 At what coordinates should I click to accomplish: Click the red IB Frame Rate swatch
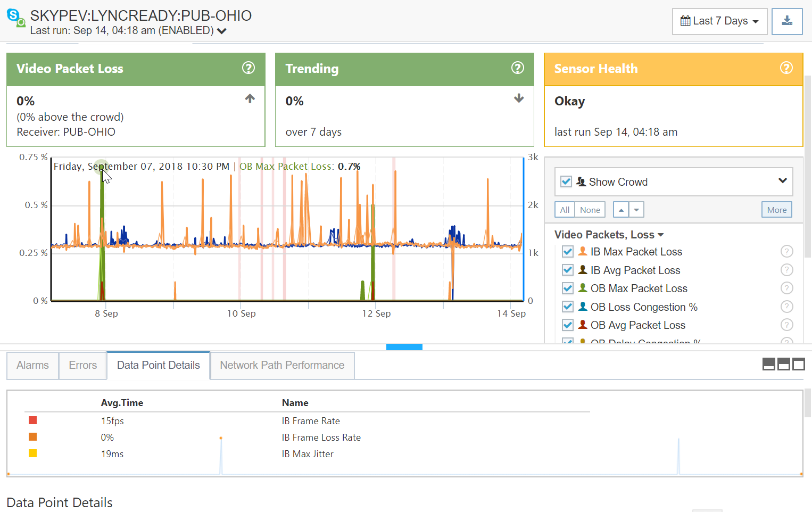[33, 420]
